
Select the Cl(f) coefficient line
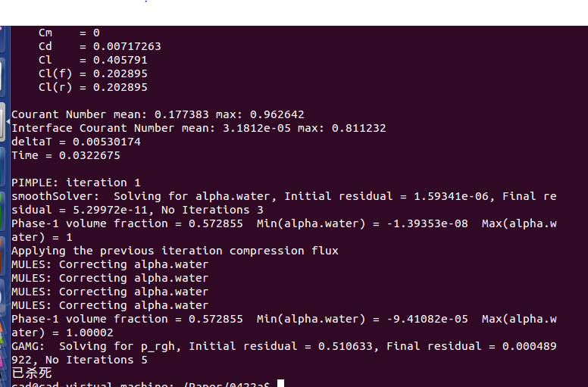[92, 73]
